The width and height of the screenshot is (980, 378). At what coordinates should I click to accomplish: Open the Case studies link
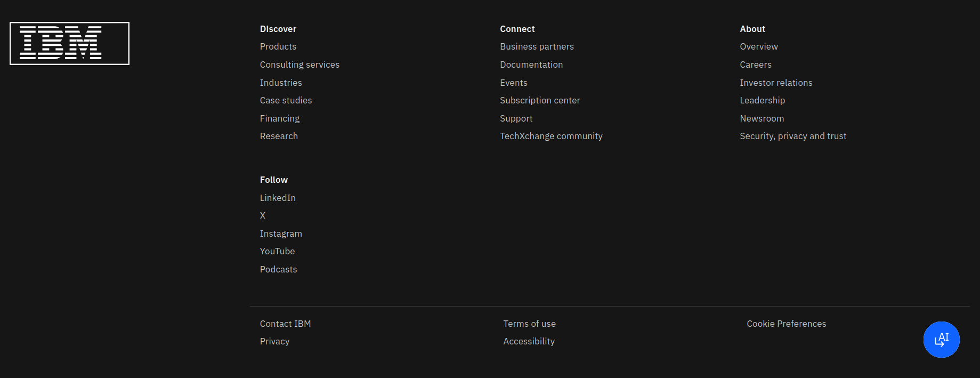[286, 100]
